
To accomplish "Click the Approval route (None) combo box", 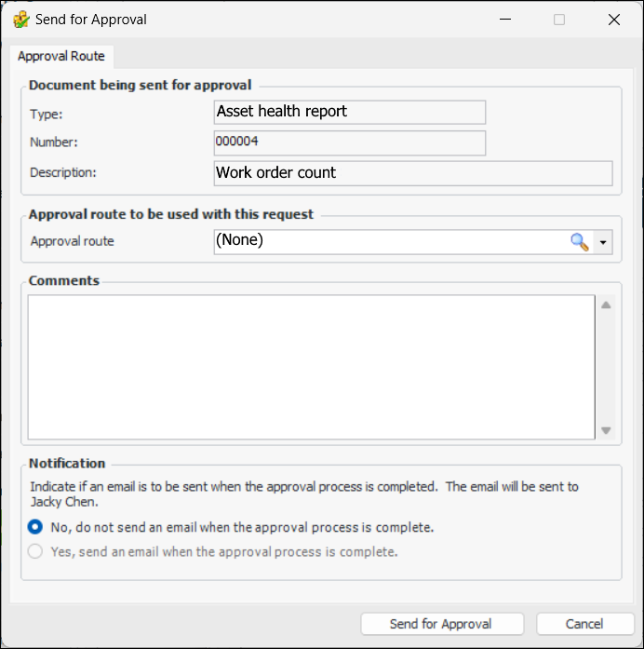I will tap(391, 241).
